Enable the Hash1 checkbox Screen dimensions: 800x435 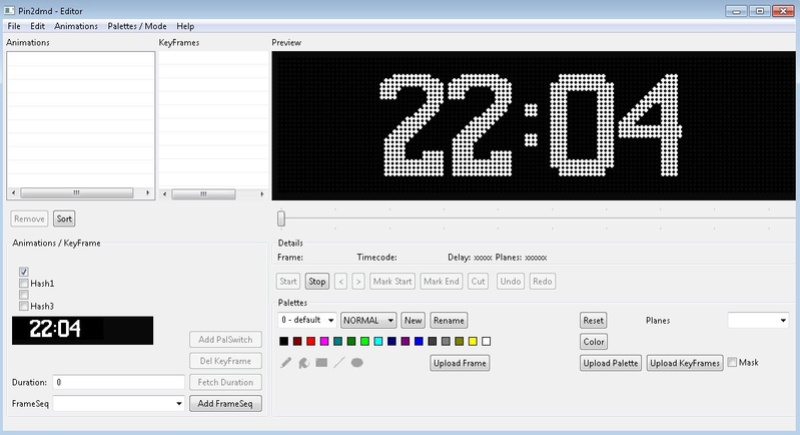[23, 283]
